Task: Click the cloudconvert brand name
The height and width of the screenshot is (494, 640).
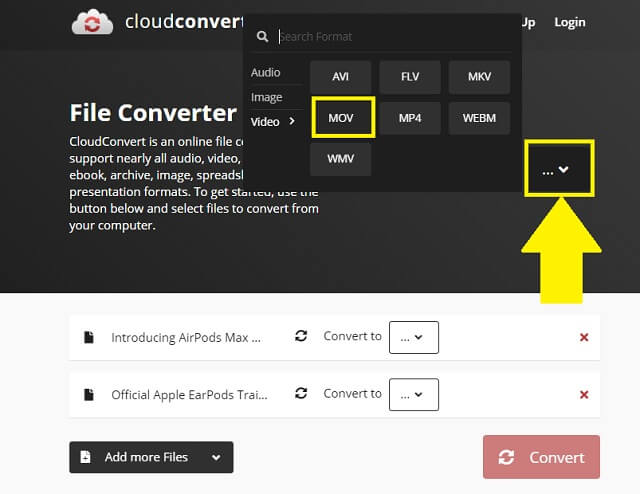Action: pyautogui.click(x=184, y=22)
